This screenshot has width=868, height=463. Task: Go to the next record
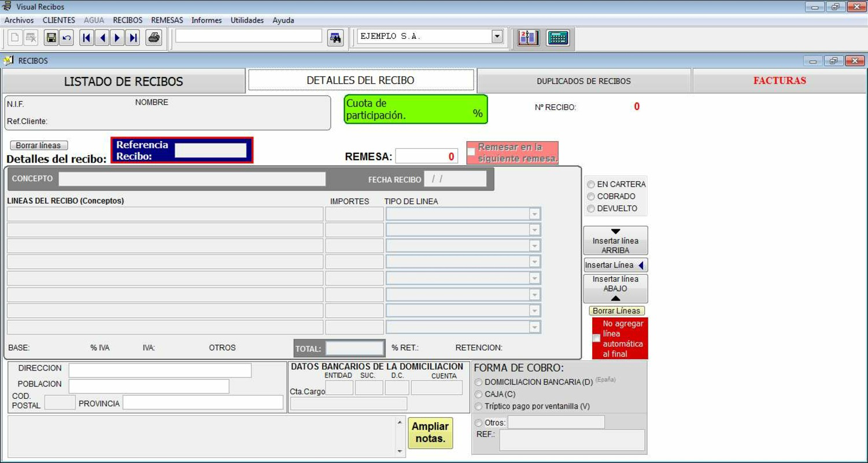click(117, 38)
